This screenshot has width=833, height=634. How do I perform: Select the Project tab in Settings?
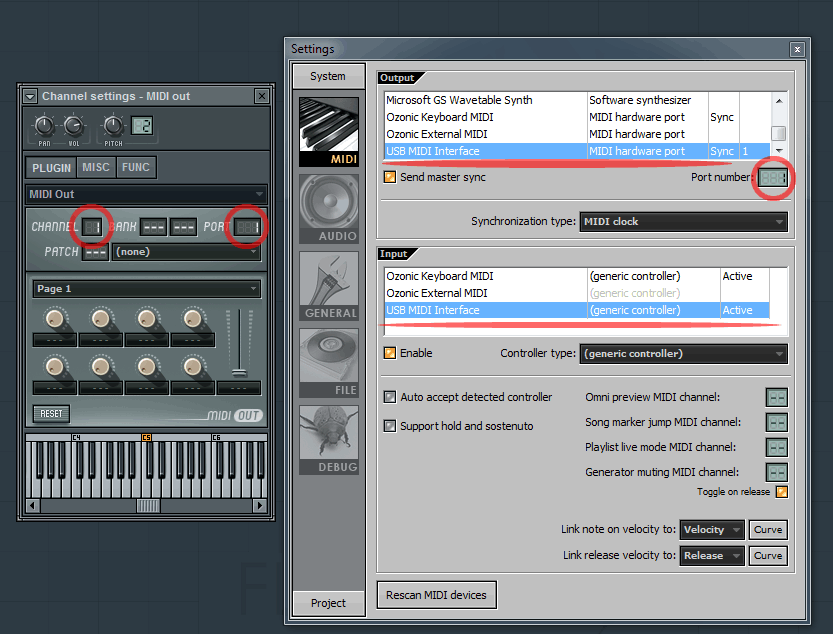pos(329,603)
